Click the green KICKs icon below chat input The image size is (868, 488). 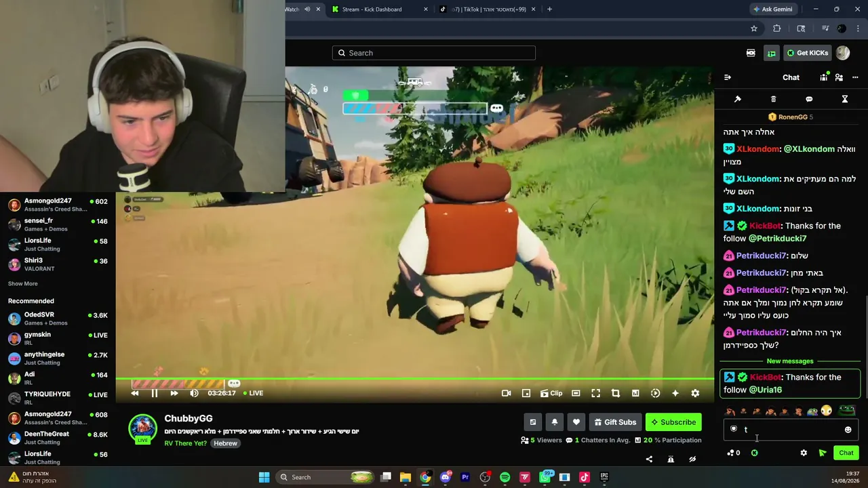[755, 453]
